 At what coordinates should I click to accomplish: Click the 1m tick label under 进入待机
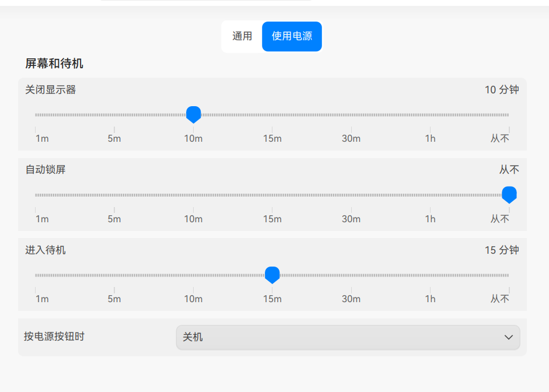point(42,299)
